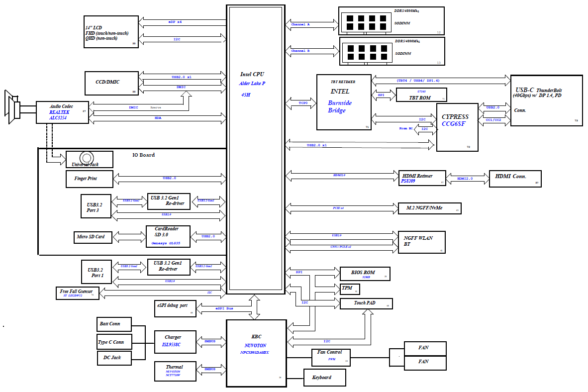588x392 pixels.
Task: Select the Finger Print block
Action: (89, 178)
